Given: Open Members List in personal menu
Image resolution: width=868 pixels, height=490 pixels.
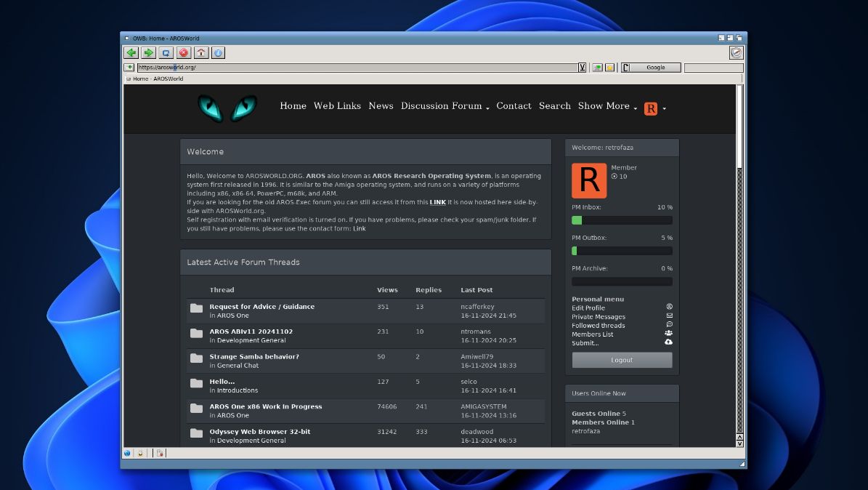Looking at the screenshot, I should tap(592, 334).
